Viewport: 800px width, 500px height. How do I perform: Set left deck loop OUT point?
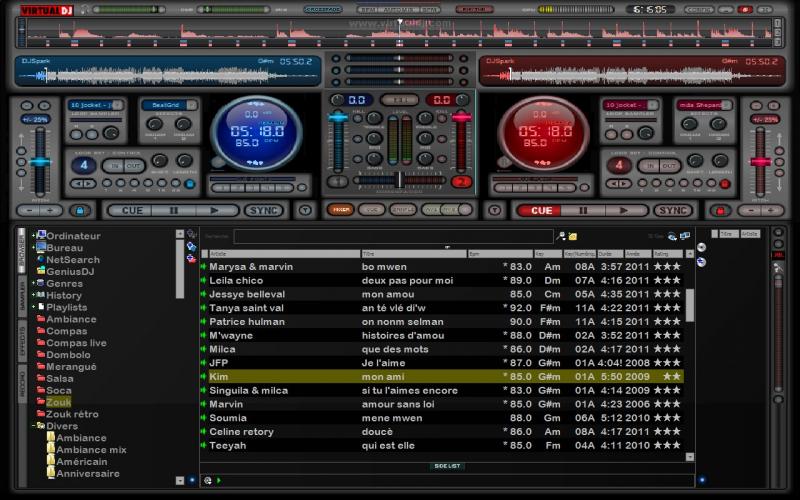[x=134, y=166]
